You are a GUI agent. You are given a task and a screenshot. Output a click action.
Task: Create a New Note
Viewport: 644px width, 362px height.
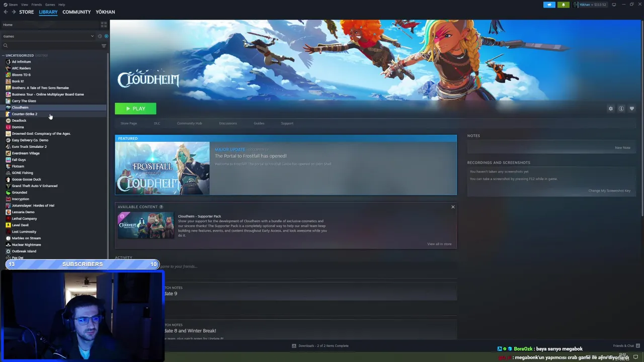(x=622, y=148)
